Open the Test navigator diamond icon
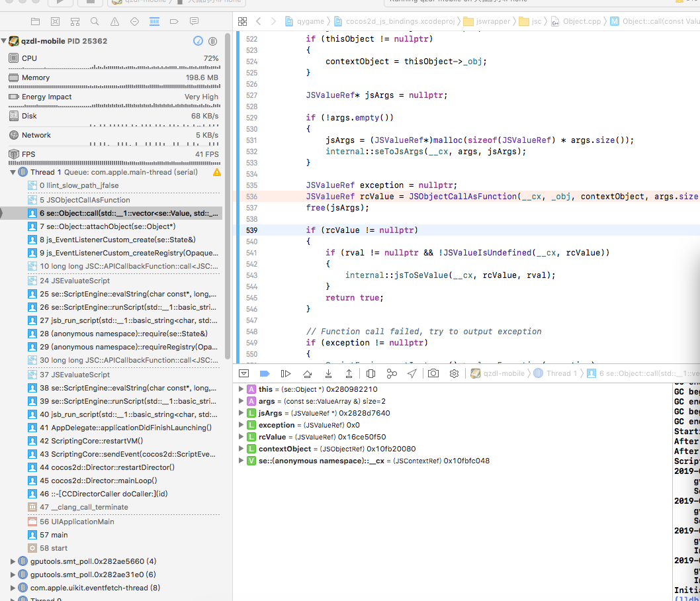 [x=134, y=21]
